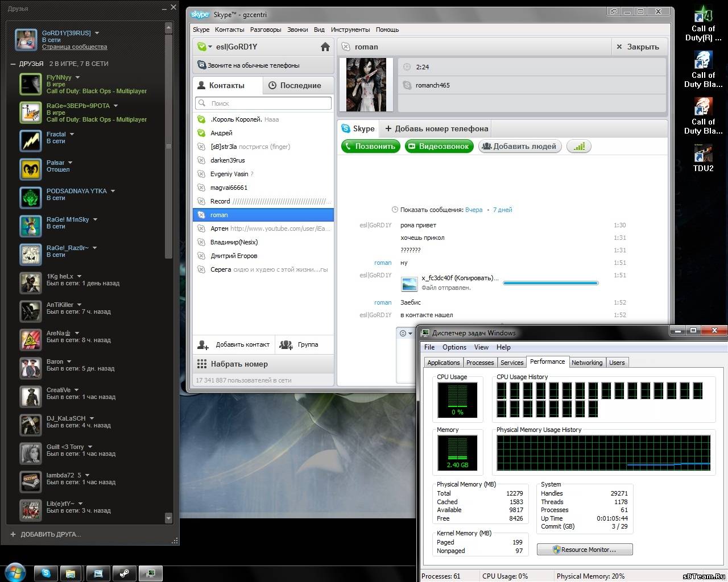Select the 'Skype' conversation tab
This screenshot has width=728, height=582.
tap(358, 128)
